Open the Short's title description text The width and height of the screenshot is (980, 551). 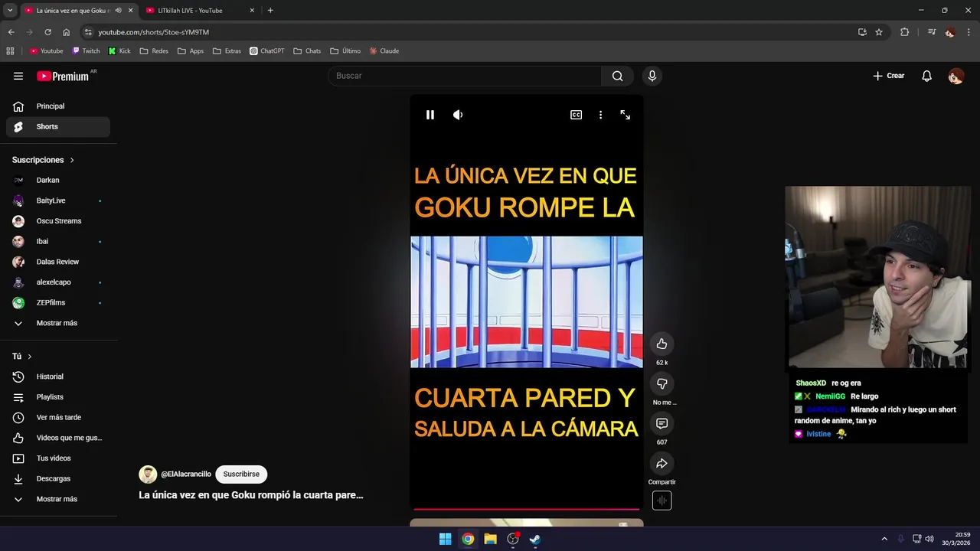(250, 495)
